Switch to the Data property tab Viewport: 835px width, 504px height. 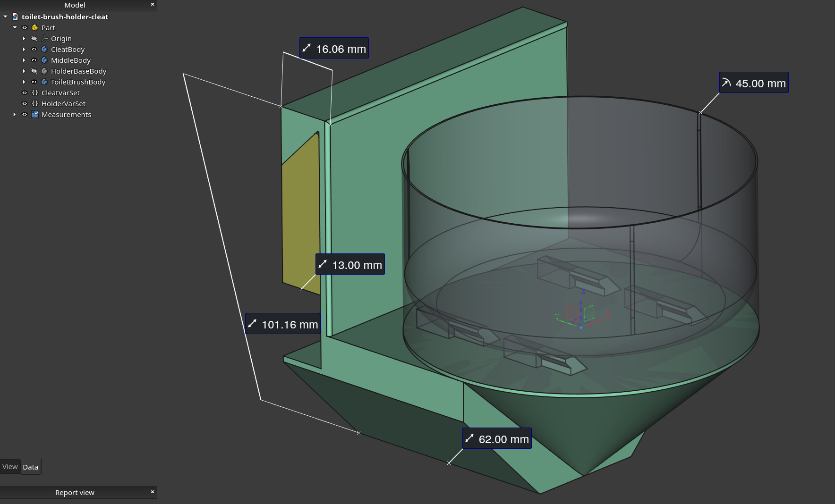click(31, 467)
